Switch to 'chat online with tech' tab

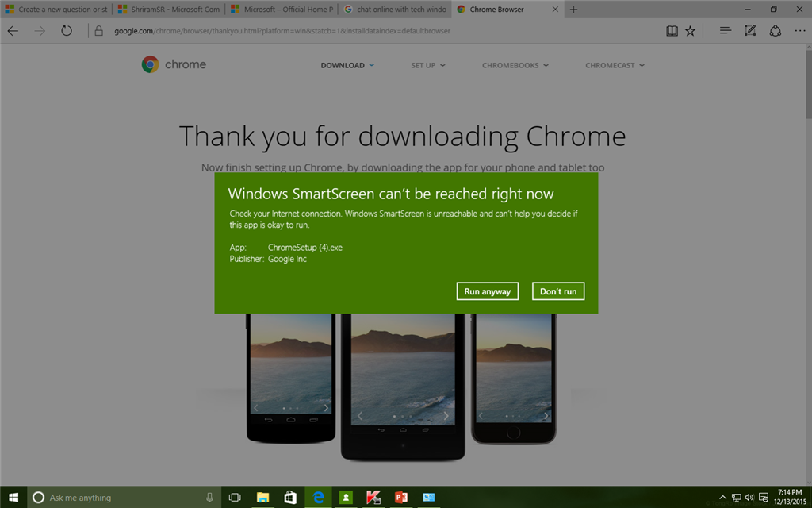395,10
